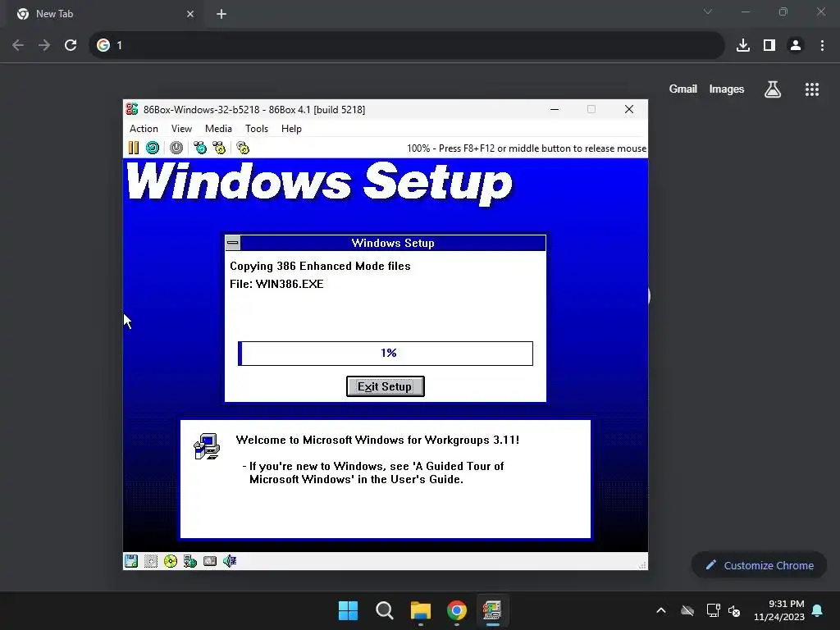Open the Gmail link
This screenshot has height=630, width=840.
[683, 89]
